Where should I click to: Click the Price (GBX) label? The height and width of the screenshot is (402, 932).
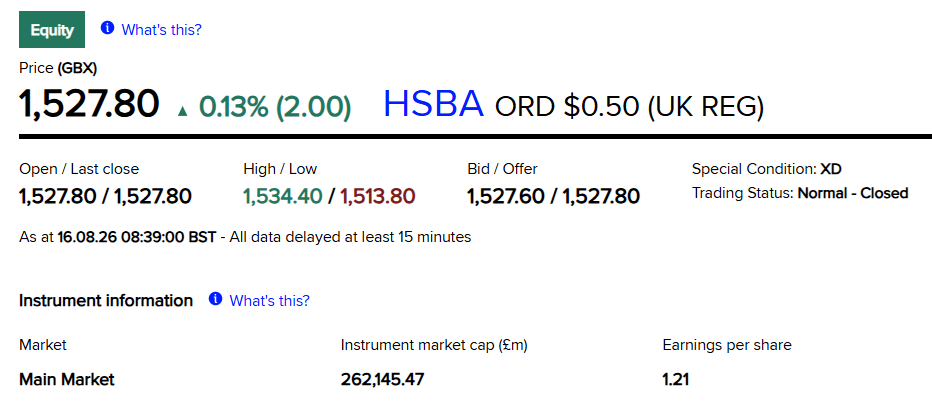58,68
